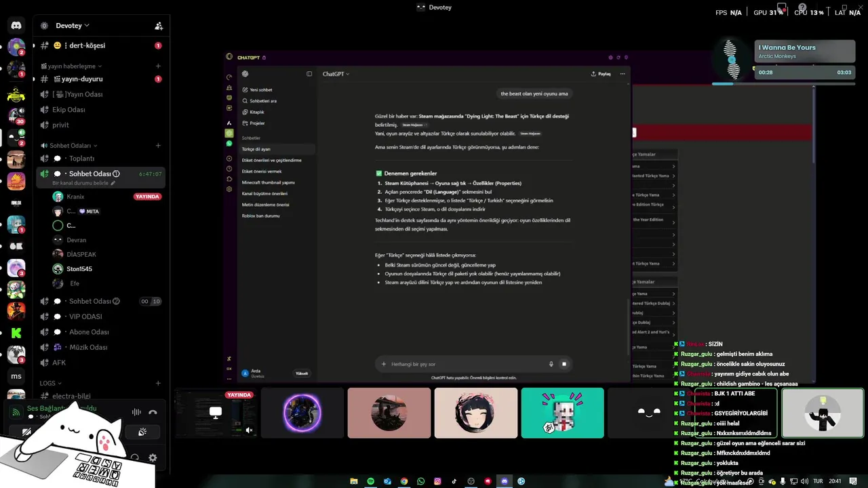
Task: Join the Toplantı voice channel
Action: pyautogui.click(x=101, y=159)
